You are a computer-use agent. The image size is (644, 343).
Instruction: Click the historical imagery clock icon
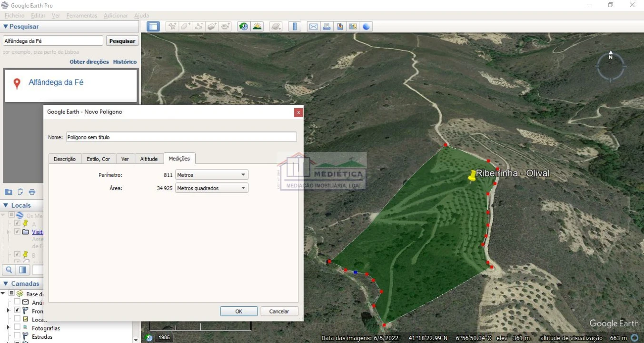[x=244, y=27]
